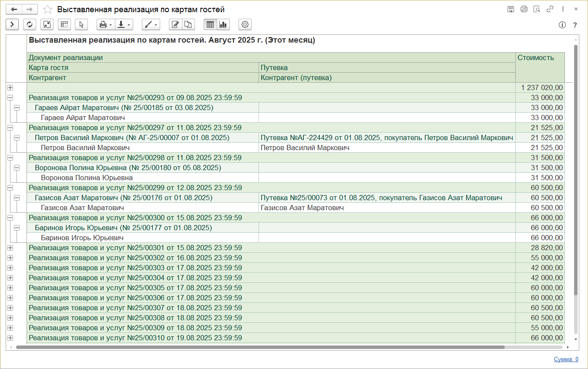Collapse Газисов Азат Маратович guest card
Screen dimensions: 588x369
point(17,198)
